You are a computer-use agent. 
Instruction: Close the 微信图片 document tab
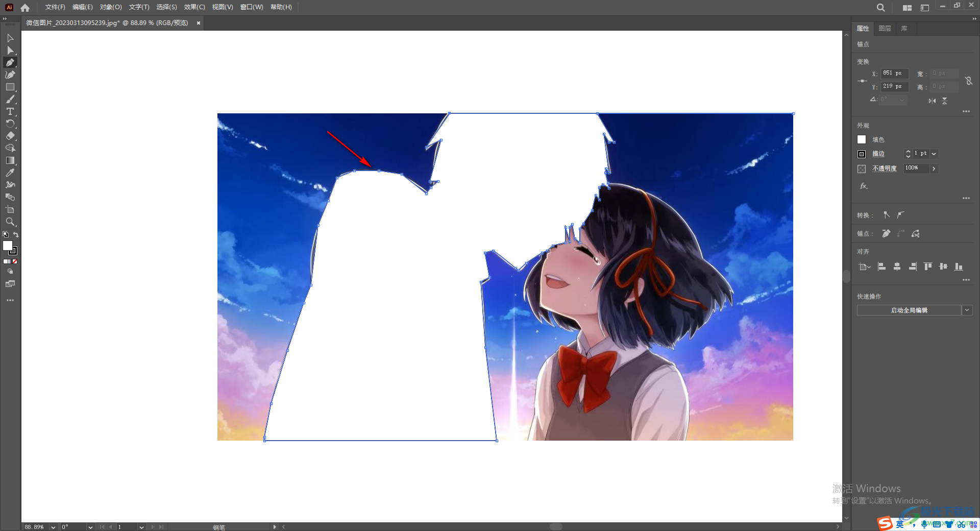coord(199,23)
